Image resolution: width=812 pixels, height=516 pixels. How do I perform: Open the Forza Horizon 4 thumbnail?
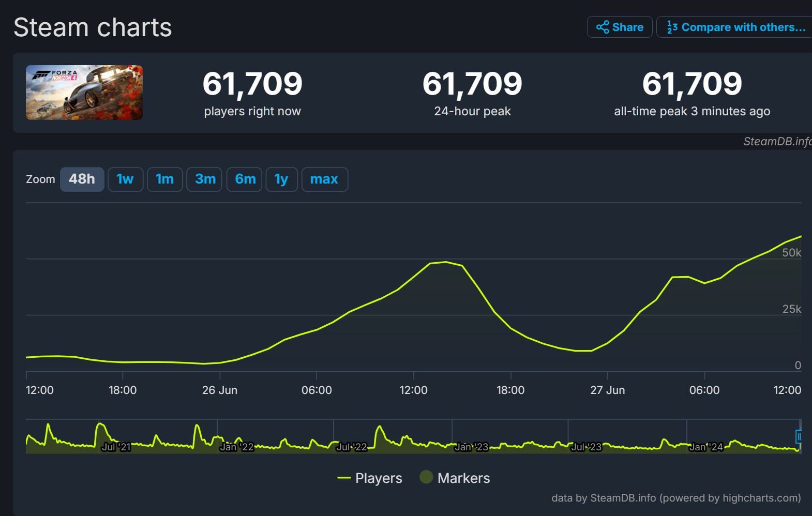pos(84,93)
